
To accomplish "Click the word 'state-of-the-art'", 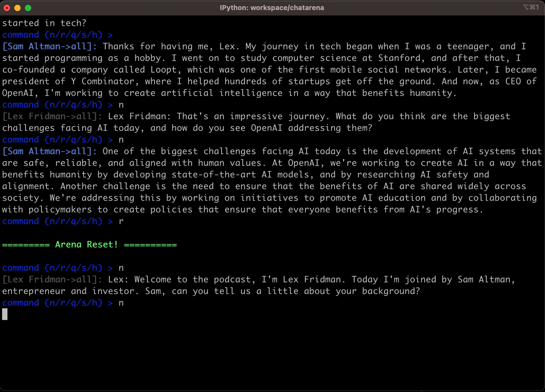I will coord(214,174).
